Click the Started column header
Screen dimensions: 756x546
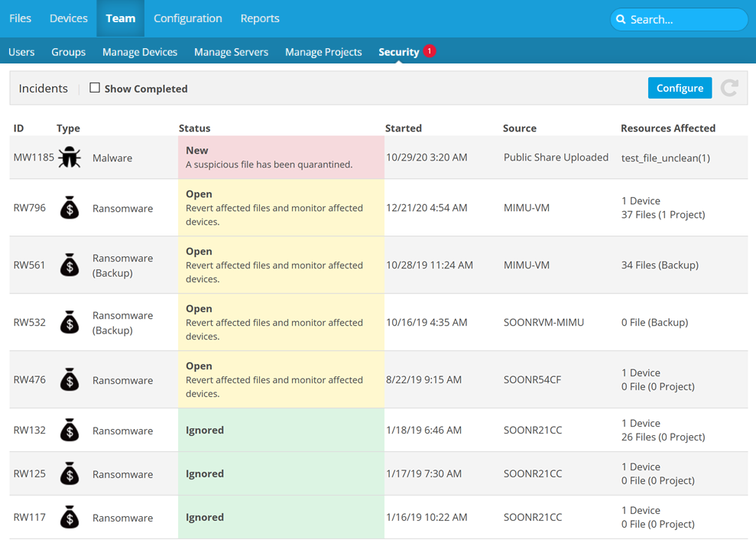(x=404, y=128)
